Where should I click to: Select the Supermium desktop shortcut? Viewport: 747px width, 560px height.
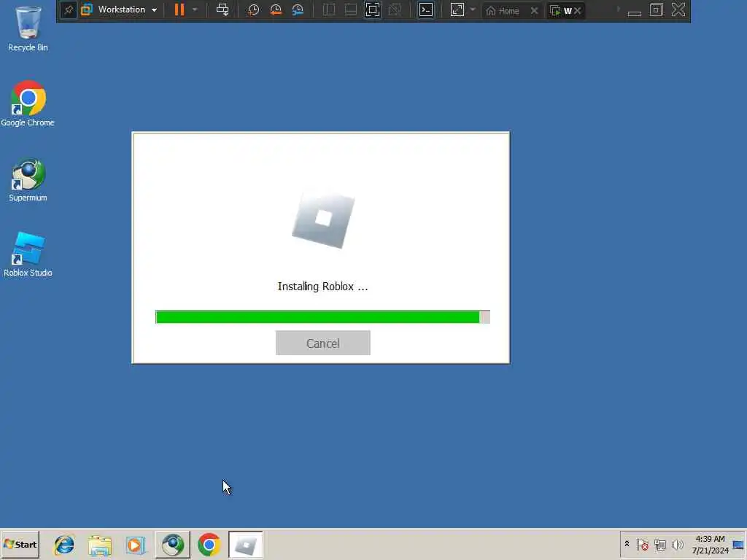click(28, 179)
